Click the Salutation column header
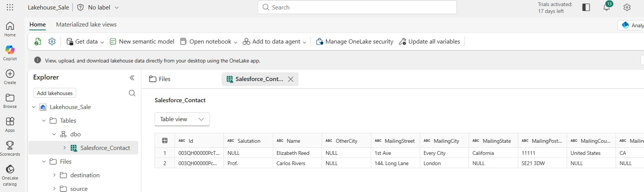 point(248,140)
